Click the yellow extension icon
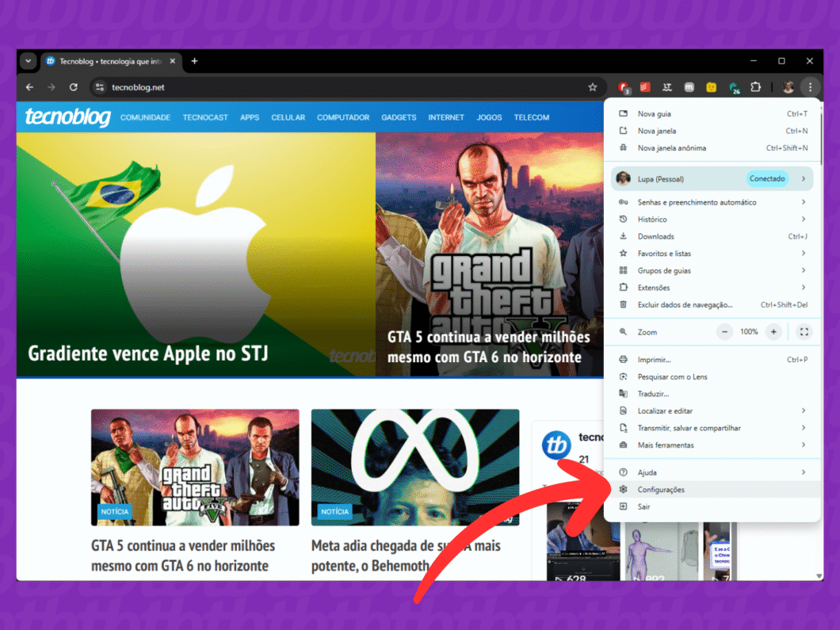 711,87
